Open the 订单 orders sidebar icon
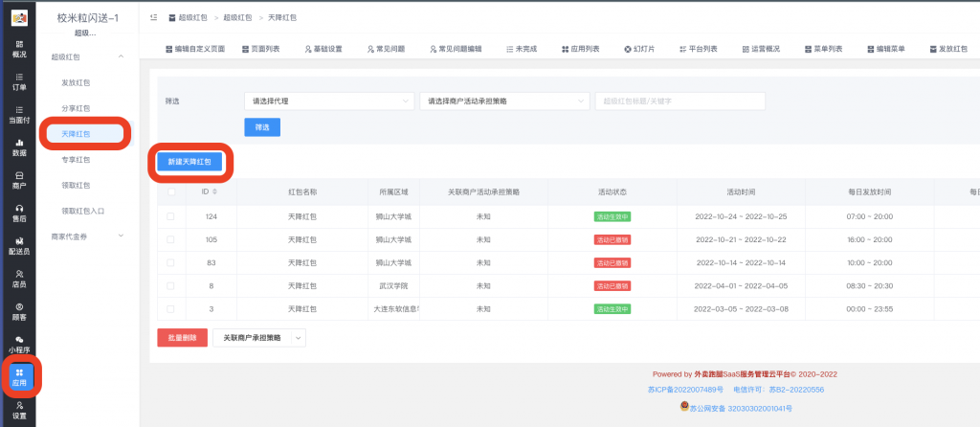The image size is (980, 427). tap(19, 82)
